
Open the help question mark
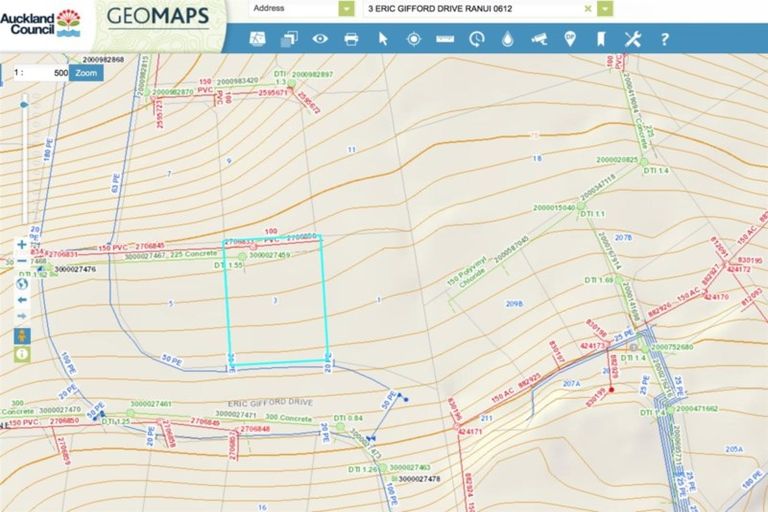tap(664, 39)
